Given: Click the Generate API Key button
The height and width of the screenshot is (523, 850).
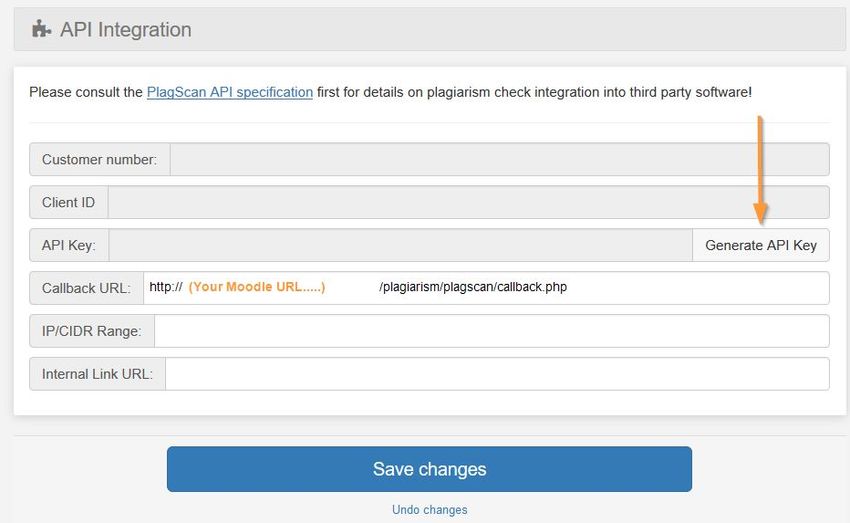Looking at the screenshot, I should point(761,245).
